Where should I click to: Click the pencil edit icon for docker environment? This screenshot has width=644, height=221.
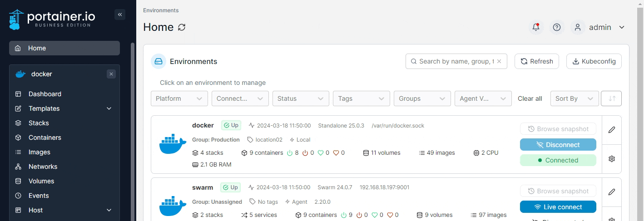pyautogui.click(x=611, y=130)
